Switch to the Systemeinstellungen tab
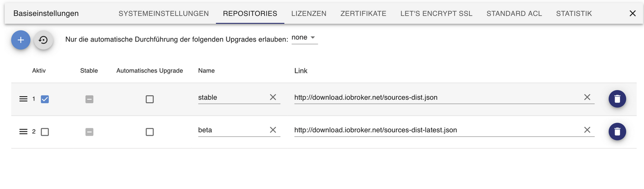This screenshot has height=189, width=644. click(164, 13)
